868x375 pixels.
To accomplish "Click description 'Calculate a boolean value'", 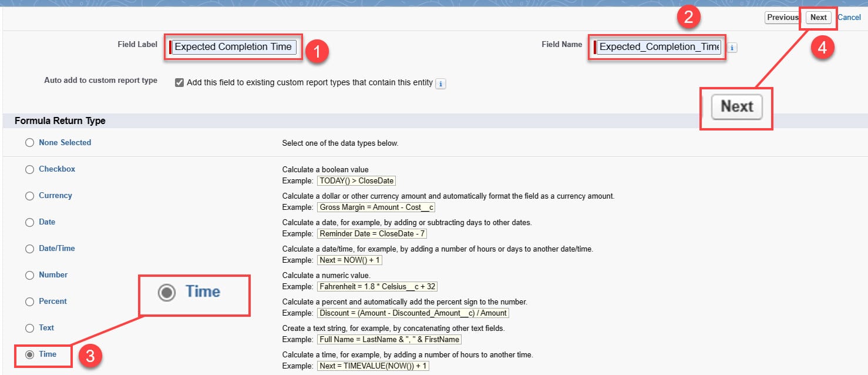I will click(x=325, y=169).
